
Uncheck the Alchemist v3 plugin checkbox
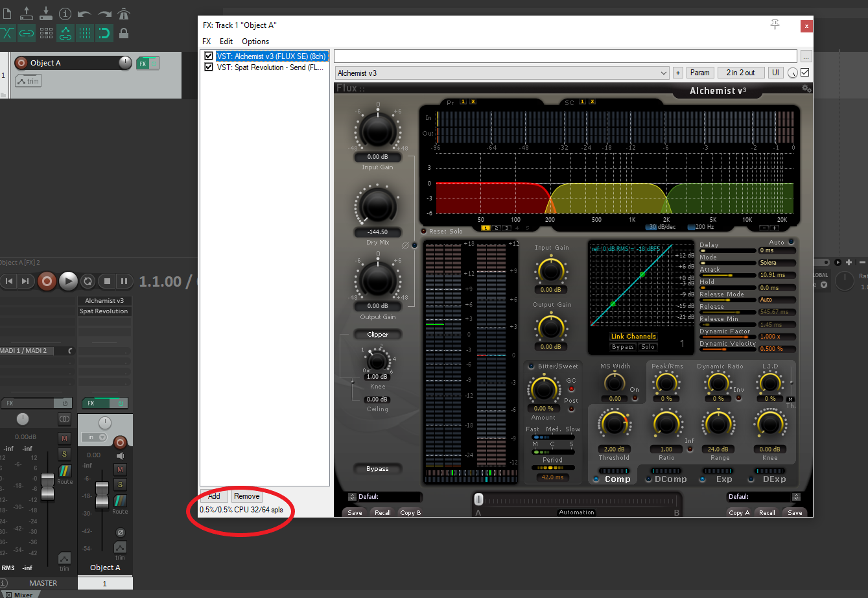(x=209, y=56)
